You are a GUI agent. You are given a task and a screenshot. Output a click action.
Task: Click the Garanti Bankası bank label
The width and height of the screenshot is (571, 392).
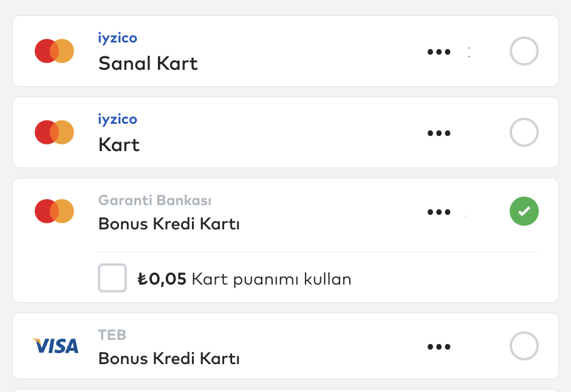point(155,200)
